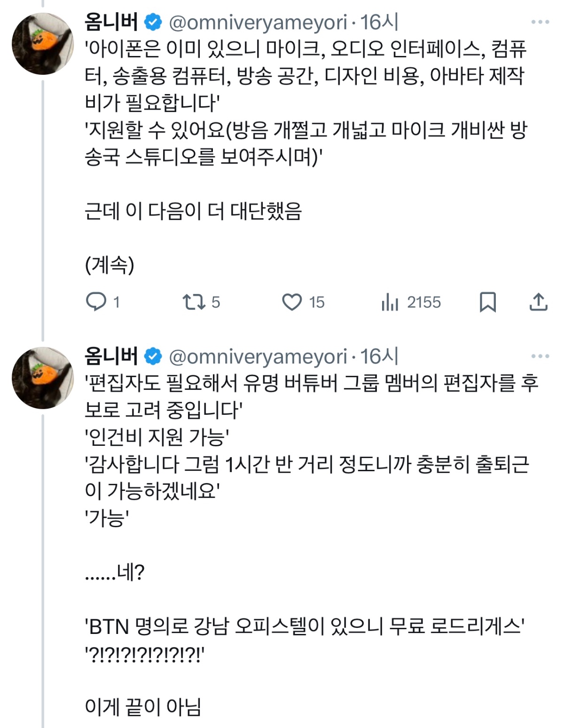
Task: Open @omniveryameyori handle on second tweet
Action: pos(258,357)
